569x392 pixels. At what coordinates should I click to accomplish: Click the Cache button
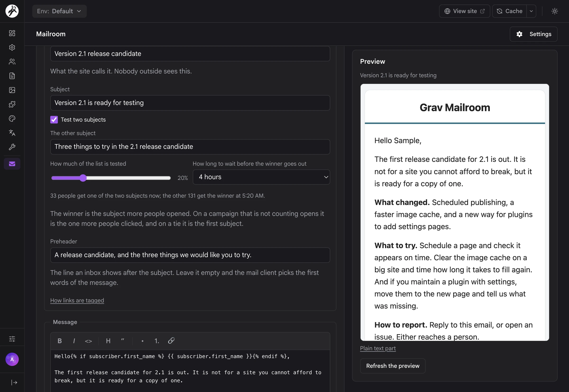509,11
